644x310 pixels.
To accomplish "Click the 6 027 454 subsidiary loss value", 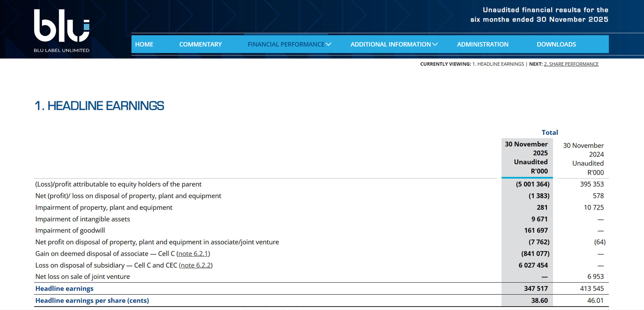I will click(x=533, y=265).
